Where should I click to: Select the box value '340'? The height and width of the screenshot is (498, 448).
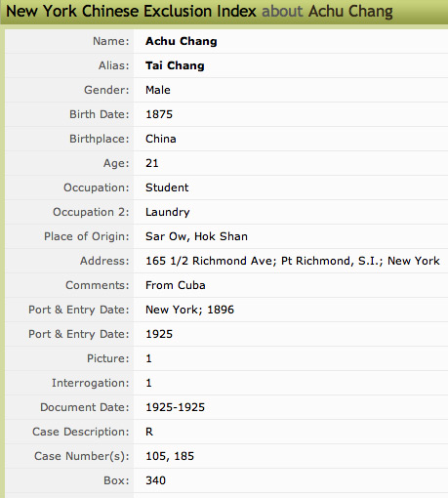[155, 480]
